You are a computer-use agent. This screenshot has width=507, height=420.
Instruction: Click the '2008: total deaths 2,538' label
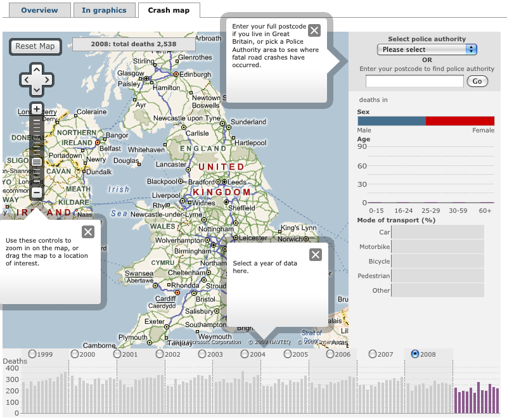click(134, 44)
